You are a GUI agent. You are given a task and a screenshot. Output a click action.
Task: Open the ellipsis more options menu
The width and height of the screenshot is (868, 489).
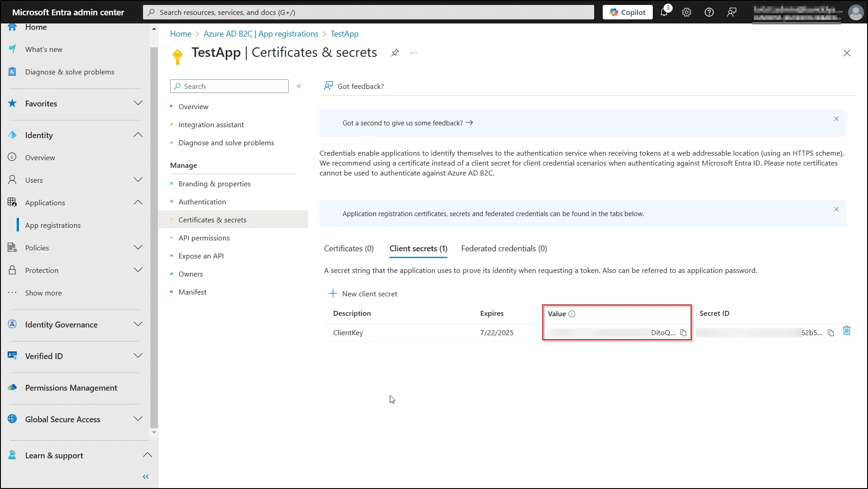(413, 53)
